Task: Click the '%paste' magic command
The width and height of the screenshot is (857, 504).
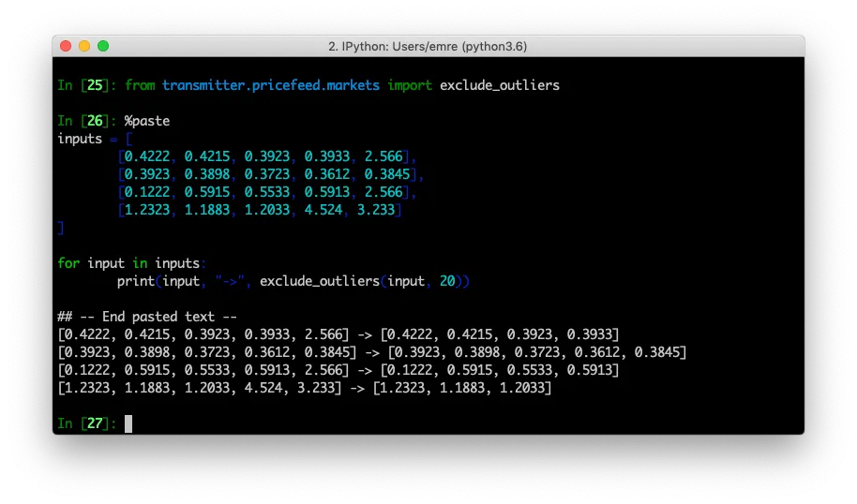Action: 147,121
